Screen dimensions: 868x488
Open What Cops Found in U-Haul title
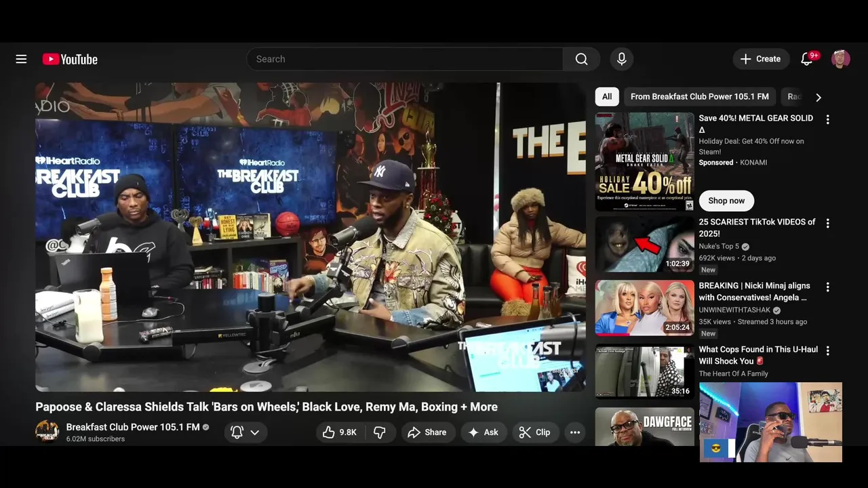[758, 355]
